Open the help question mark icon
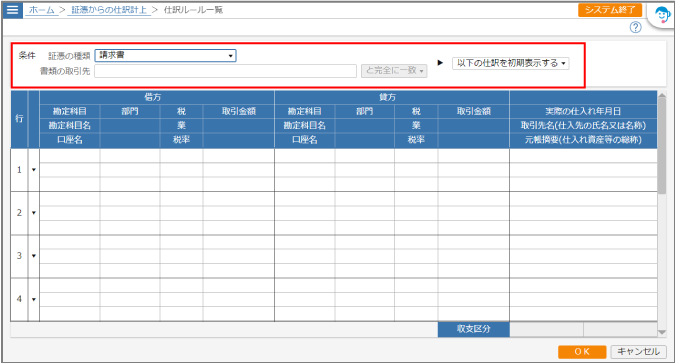The width and height of the screenshot is (675, 363). point(635,28)
